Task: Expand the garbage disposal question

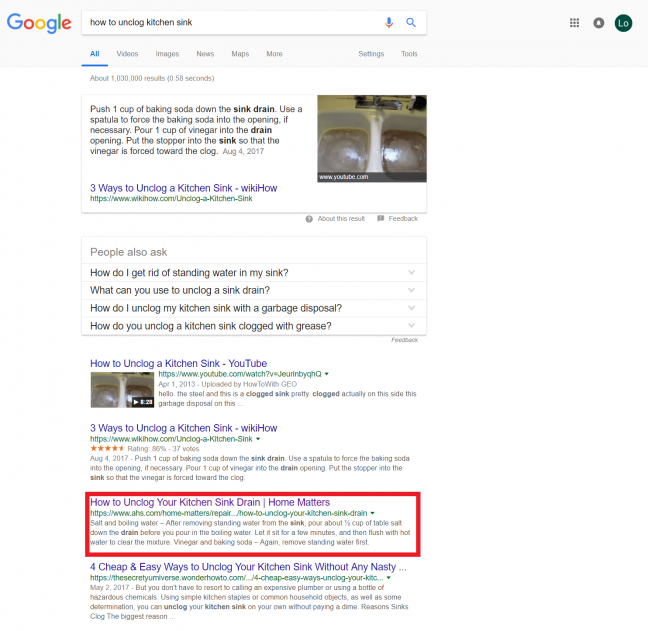Action: pos(254,308)
